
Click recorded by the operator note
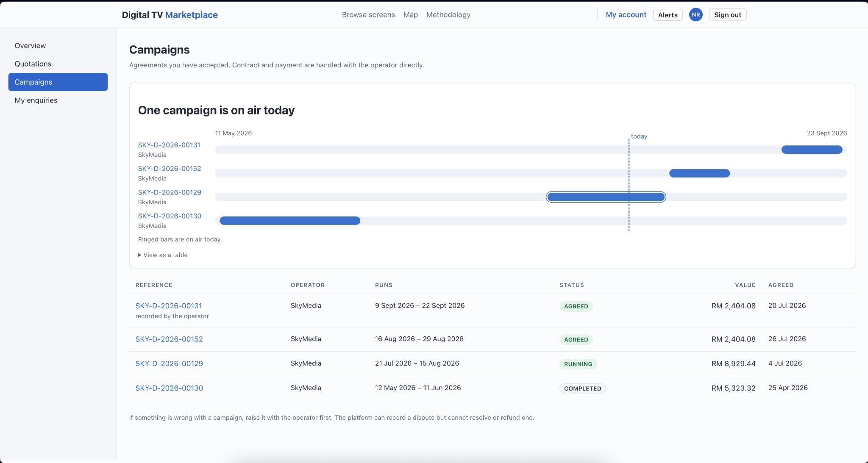click(x=172, y=316)
